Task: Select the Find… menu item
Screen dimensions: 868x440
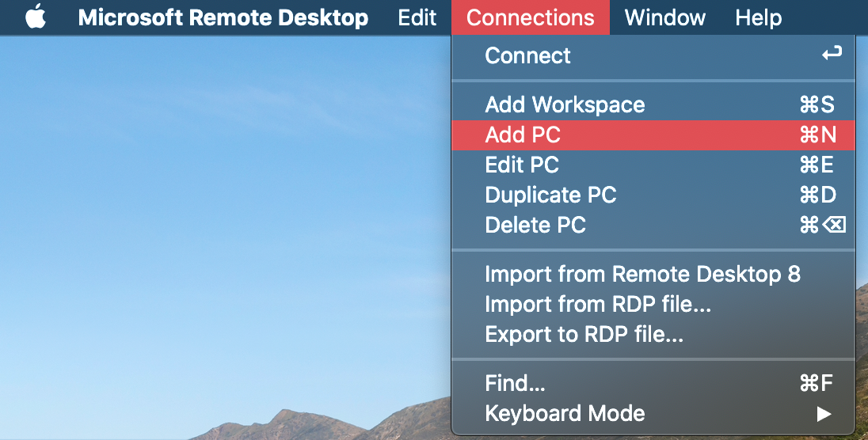Action: (x=653, y=383)
